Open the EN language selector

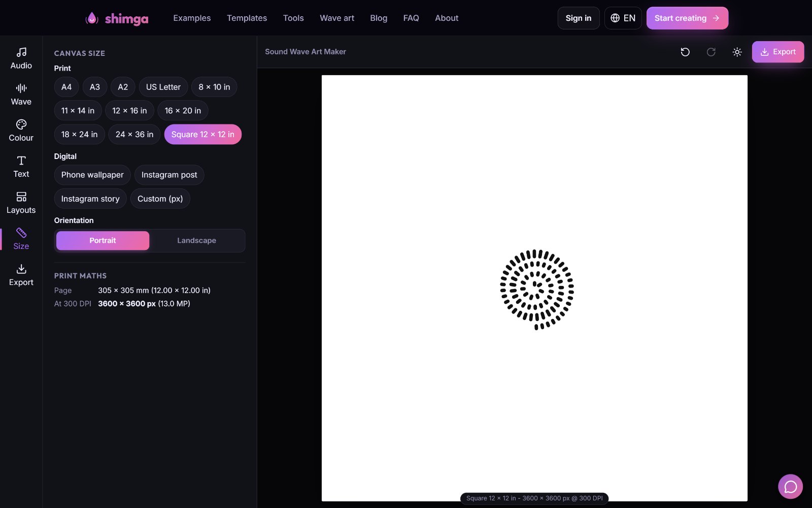click(623, 18)
